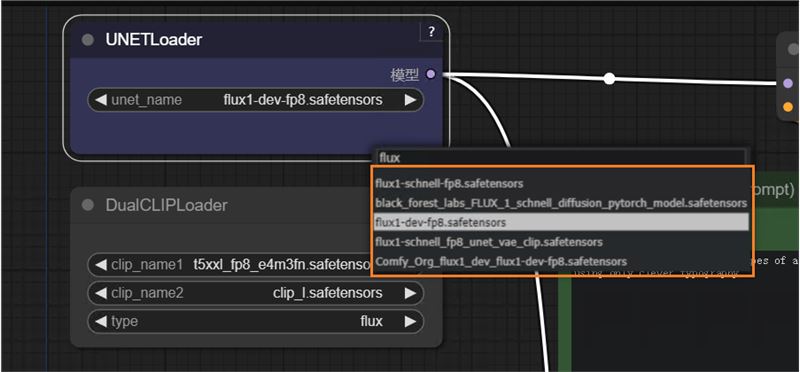Choose black_forest_labs_FLUX_1_schnell model entry
Viewport: 800px width, 372px height.
(x=561, y=203)
